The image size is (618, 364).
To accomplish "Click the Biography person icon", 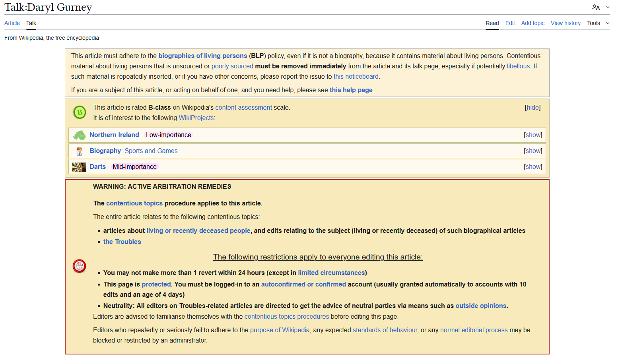I will click(79, 151).
